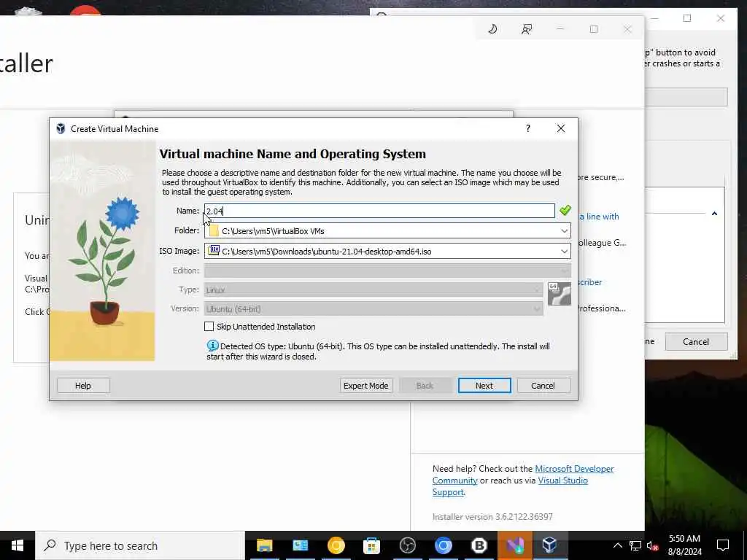Open OBS Studio from the taskbar
Image resolution: width=747 pixels, height=560 pixels.
[x=407, y=545]
